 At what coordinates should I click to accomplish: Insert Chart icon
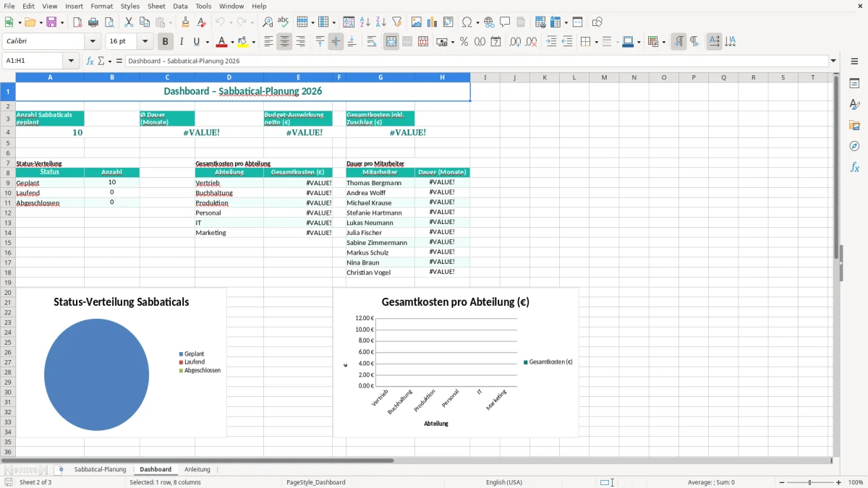[x=433, y=22]
